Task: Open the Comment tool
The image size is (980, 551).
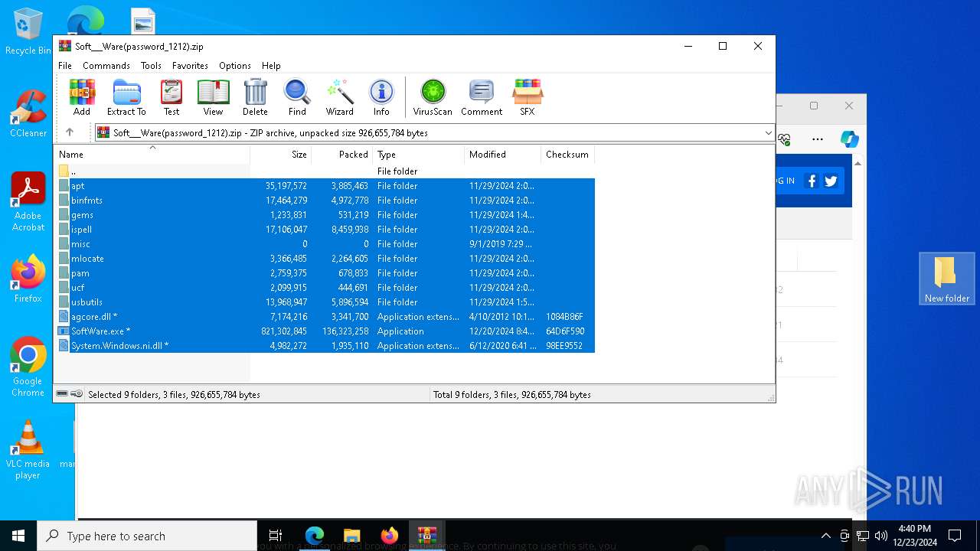Action: pos(482,97)
